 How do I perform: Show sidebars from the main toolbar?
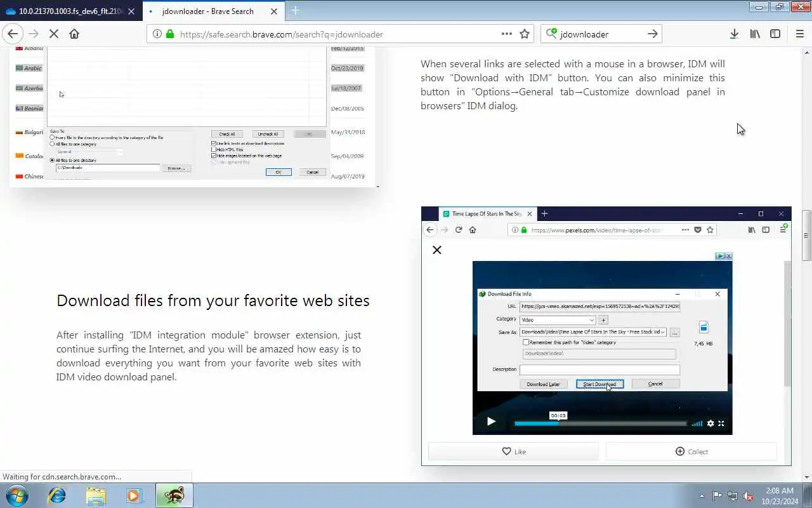tap(775, 34)
